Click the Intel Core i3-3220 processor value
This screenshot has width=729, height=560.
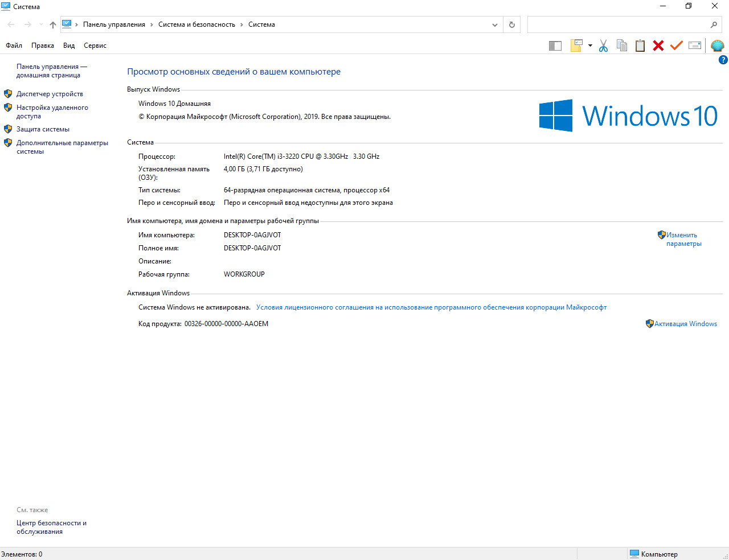point(301,157)
